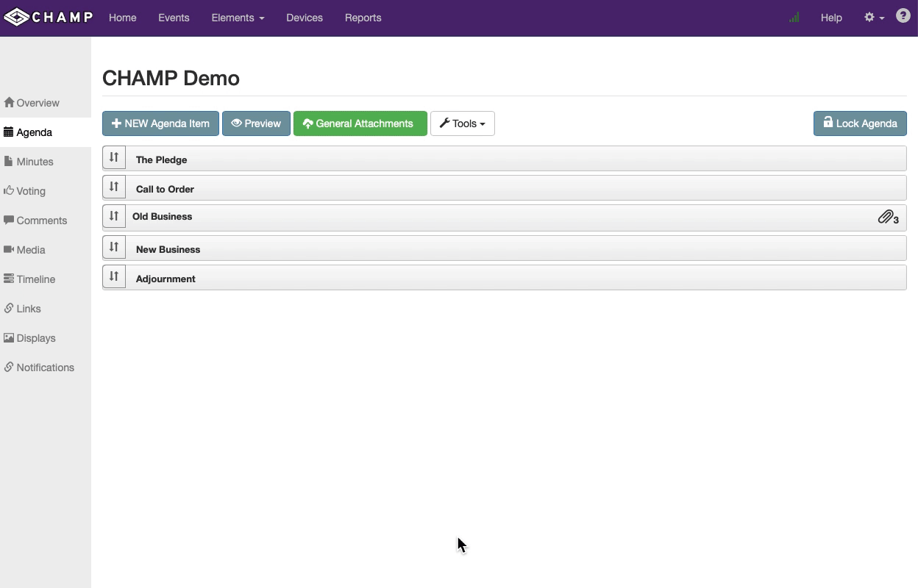Click the reorder handle for Call to Order

tap(114, 187)
